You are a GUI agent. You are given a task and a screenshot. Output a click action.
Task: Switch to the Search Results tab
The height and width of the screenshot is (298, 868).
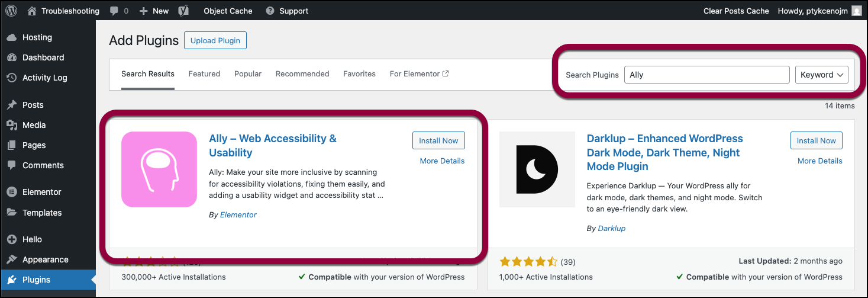click(148, 74)
